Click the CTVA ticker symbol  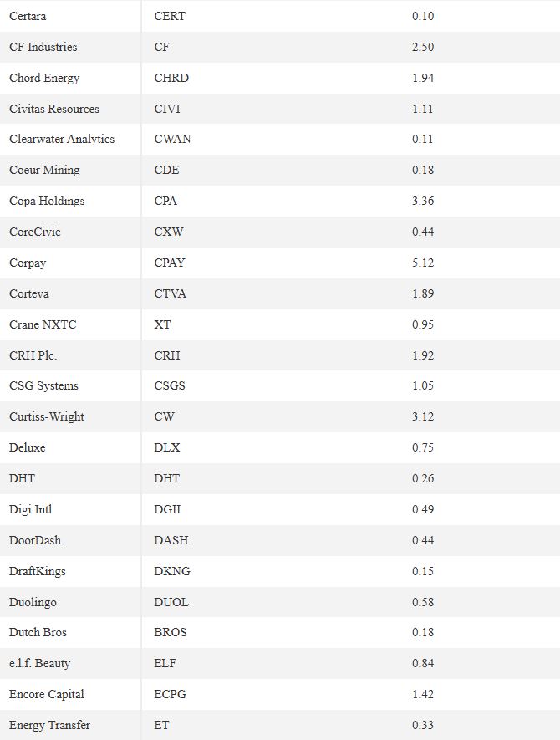(171, 293)
